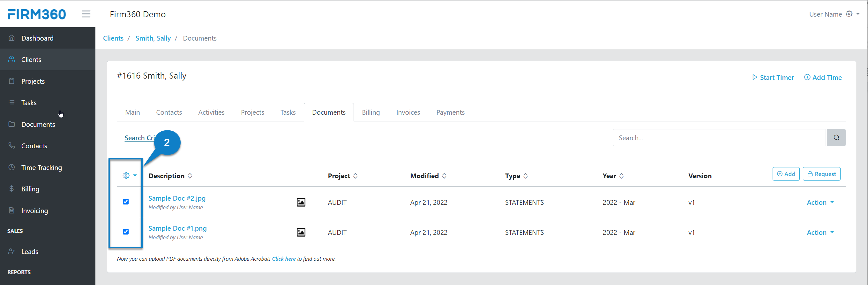
Task: Switch to the Payments tab
Action: click(x=450, y=112)
